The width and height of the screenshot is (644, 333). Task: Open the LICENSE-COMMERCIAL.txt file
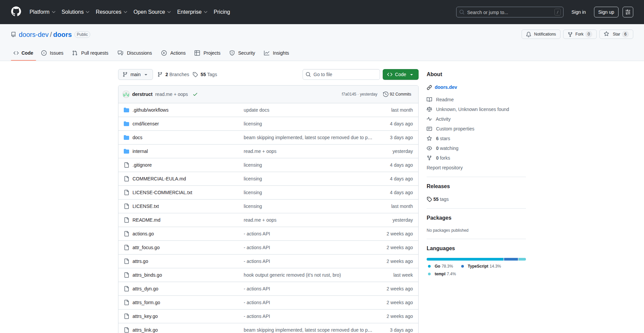point(162,192)
